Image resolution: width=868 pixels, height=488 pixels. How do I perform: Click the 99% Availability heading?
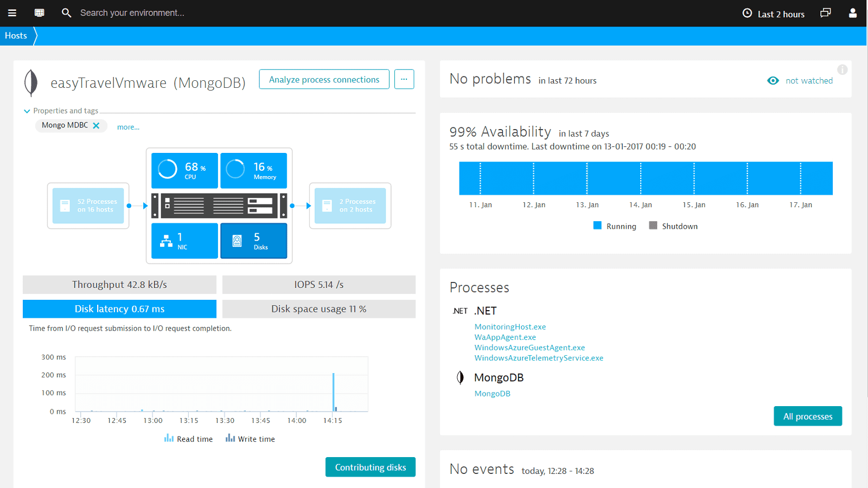(500, 132)
